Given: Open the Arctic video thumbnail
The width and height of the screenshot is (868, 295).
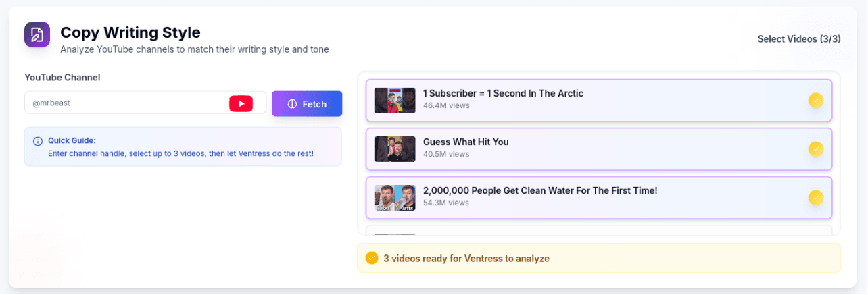Looking at the screenshot, I should point(395,100).
